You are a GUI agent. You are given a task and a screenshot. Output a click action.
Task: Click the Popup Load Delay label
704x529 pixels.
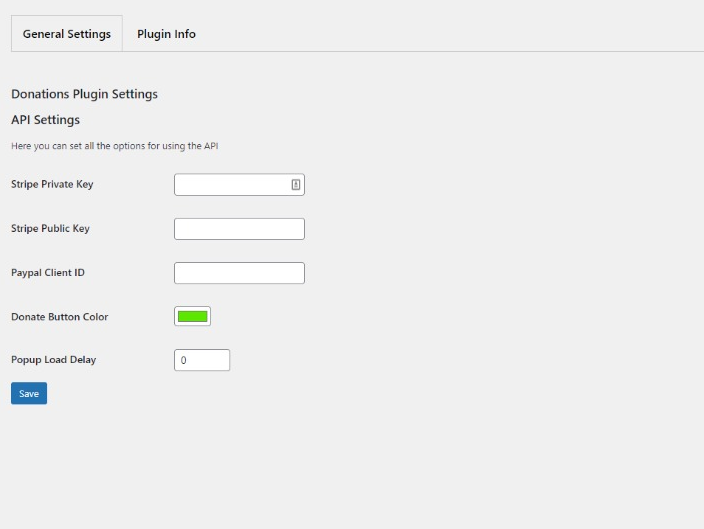point(53,360)
